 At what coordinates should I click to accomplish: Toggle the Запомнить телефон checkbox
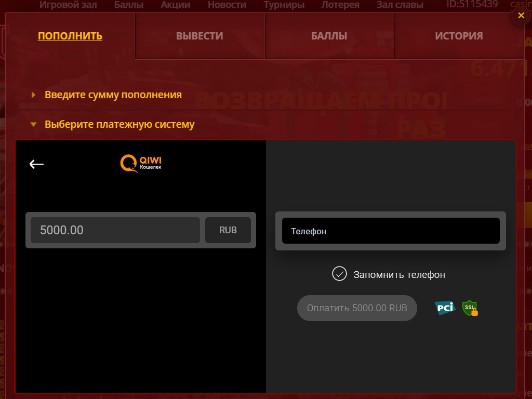point(339,274)
